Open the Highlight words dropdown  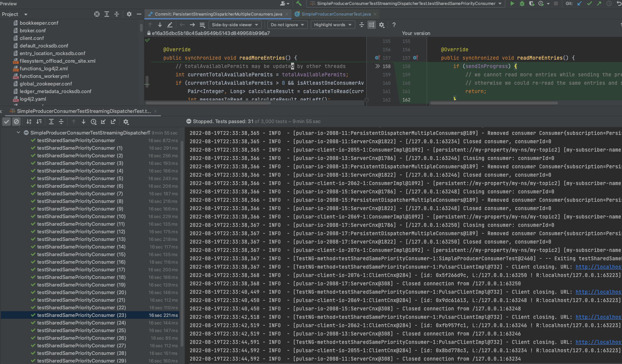[x=332, y=25]
